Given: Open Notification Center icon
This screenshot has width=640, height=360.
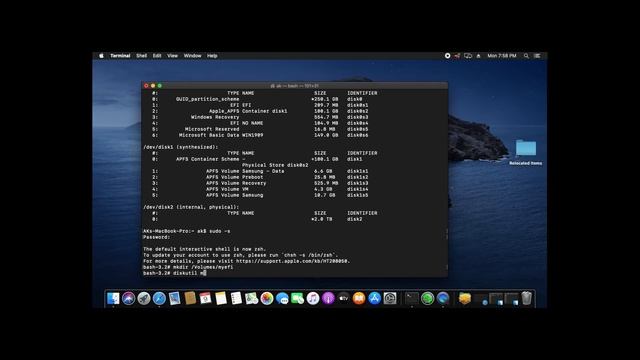Looking at the screenshot, I should (x=537, y=56).
